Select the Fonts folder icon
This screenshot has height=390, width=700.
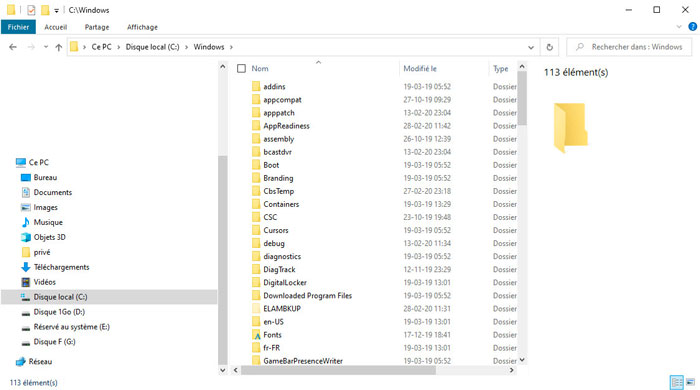(x=256, y=335)
